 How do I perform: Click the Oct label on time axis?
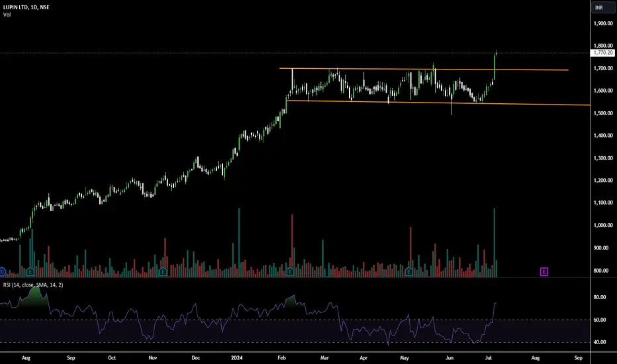tap(112, 357)
